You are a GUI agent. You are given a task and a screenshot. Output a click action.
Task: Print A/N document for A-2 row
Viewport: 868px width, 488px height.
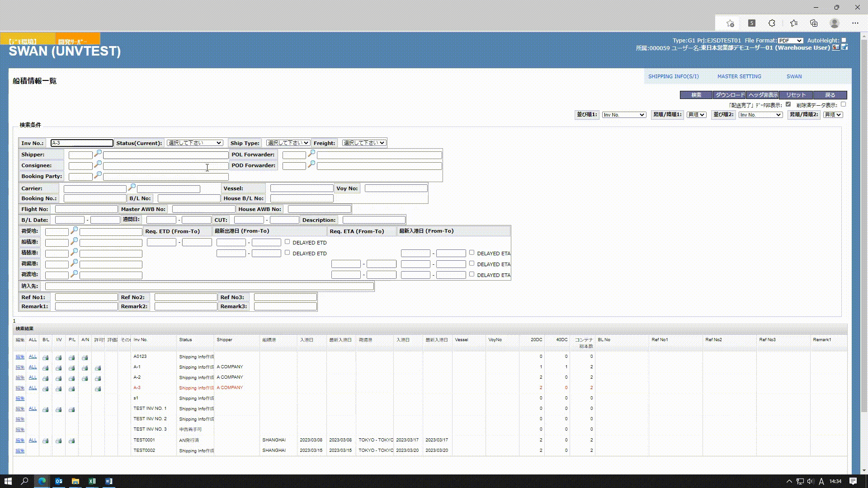point(85,378)
